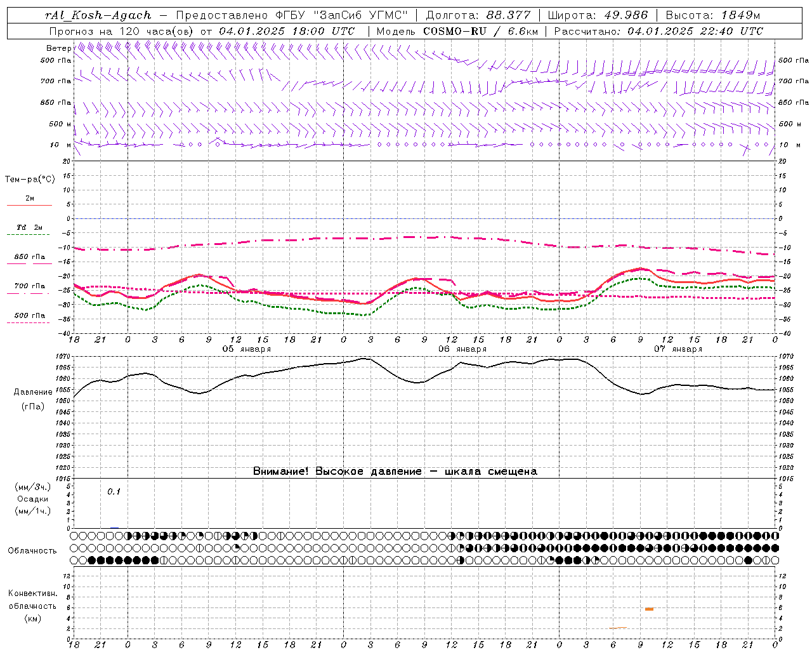The height and width of the screenshot is (650, 812).
Task: Click the thick orange convective cloud bar near 6 km
Action: tap(649, 609)
